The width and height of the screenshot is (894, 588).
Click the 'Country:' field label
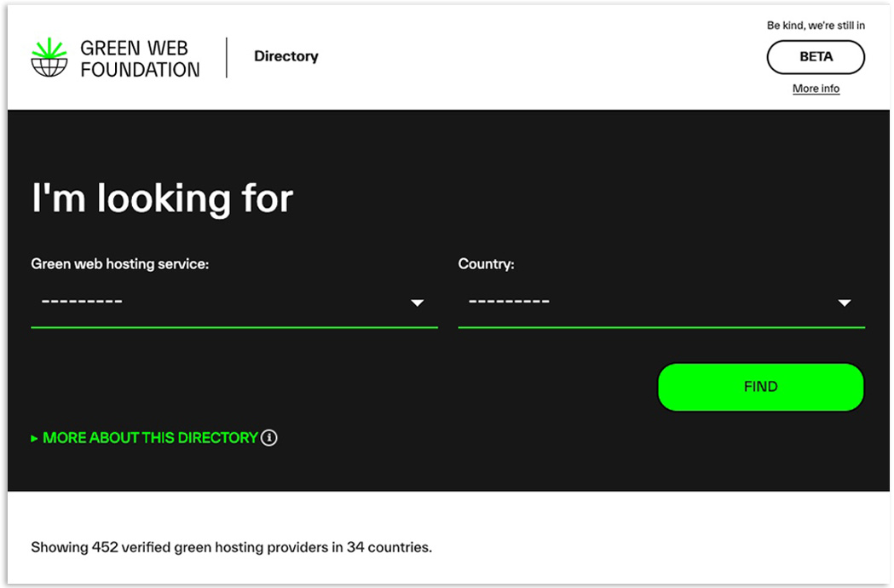coord(487,263)
